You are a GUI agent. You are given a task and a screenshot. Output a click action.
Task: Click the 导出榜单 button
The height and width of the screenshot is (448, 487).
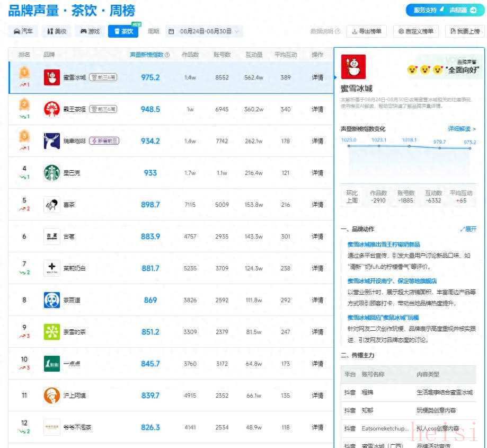pos(367,31)
